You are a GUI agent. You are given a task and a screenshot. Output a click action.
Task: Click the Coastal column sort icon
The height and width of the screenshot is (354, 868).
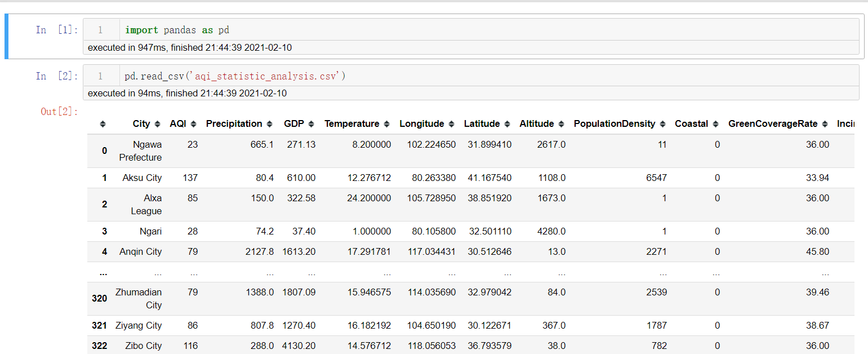coord(715,124)
